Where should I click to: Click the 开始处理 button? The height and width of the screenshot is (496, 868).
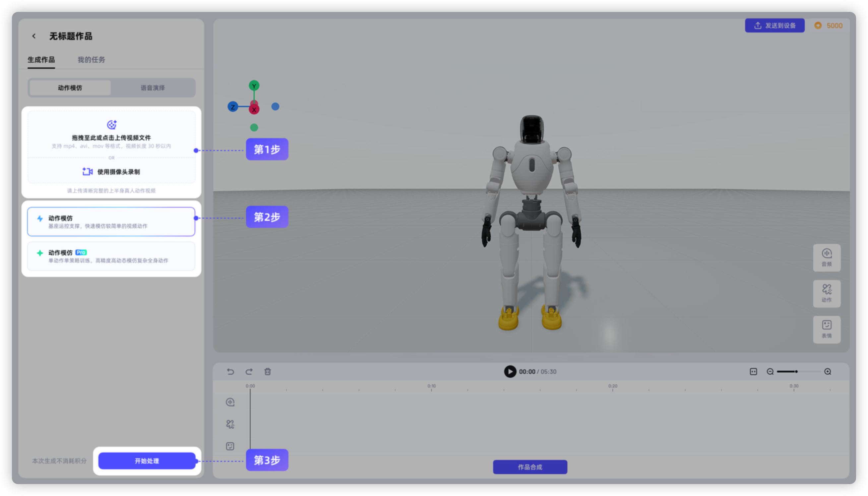(x=147, y=461)
